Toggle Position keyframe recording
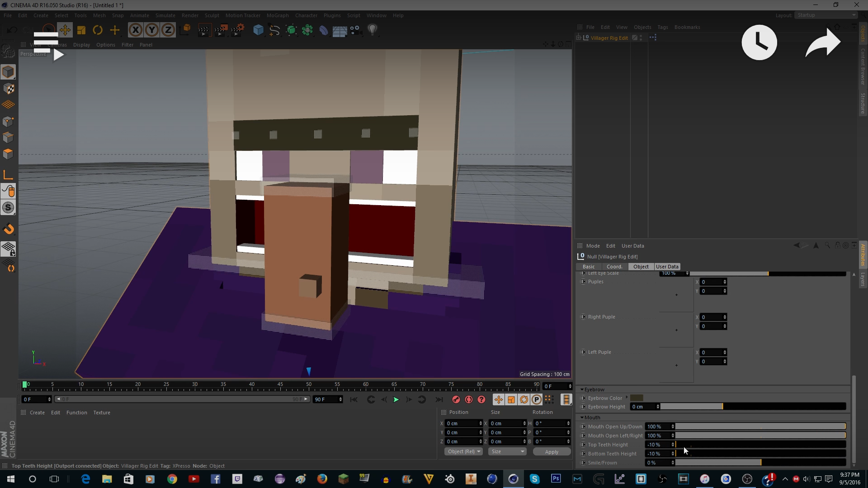The width and height of the screenshot is (868, 488). coord(498,399)
